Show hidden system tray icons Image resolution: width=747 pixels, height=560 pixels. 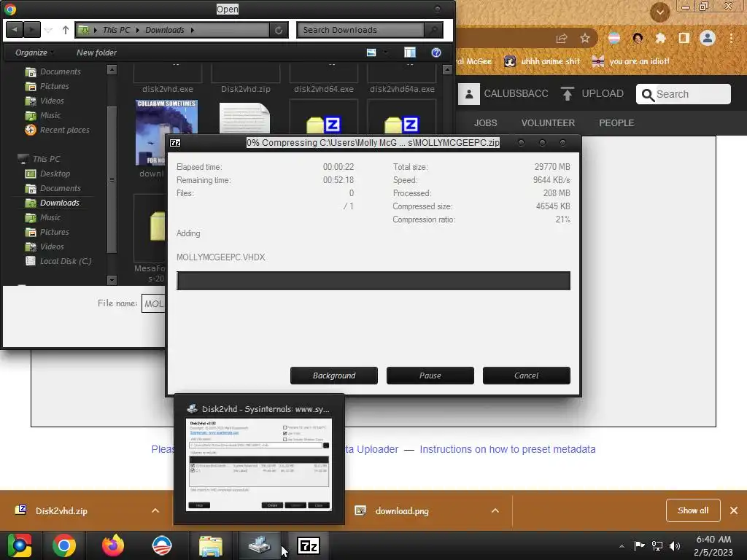coord(622,546)
